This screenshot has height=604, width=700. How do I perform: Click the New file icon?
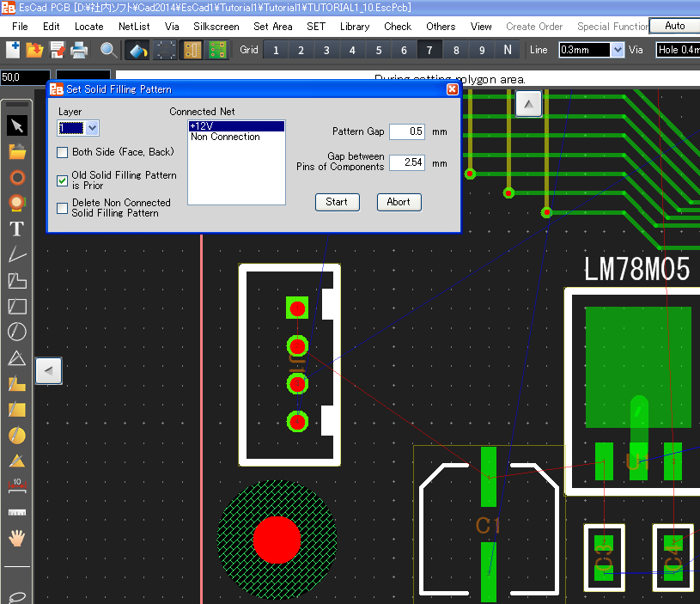tap(13, 50)
